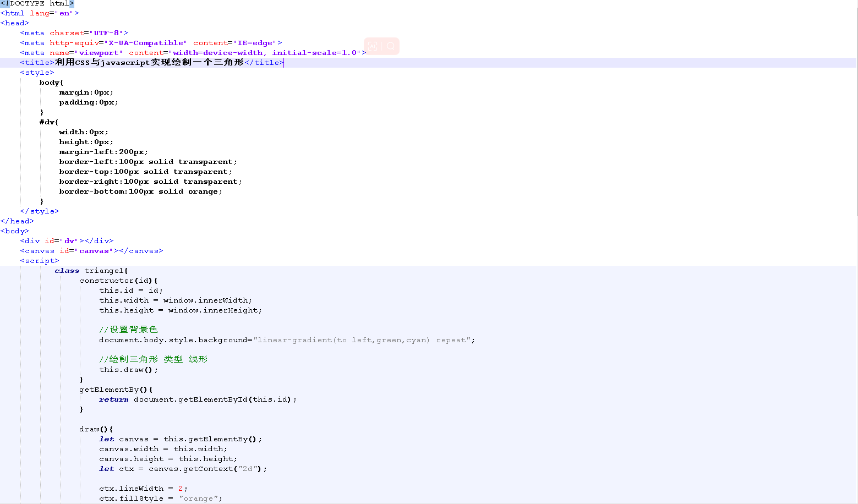Click the opening body tag
Screen dimensions: 858x504
(15, 231)
